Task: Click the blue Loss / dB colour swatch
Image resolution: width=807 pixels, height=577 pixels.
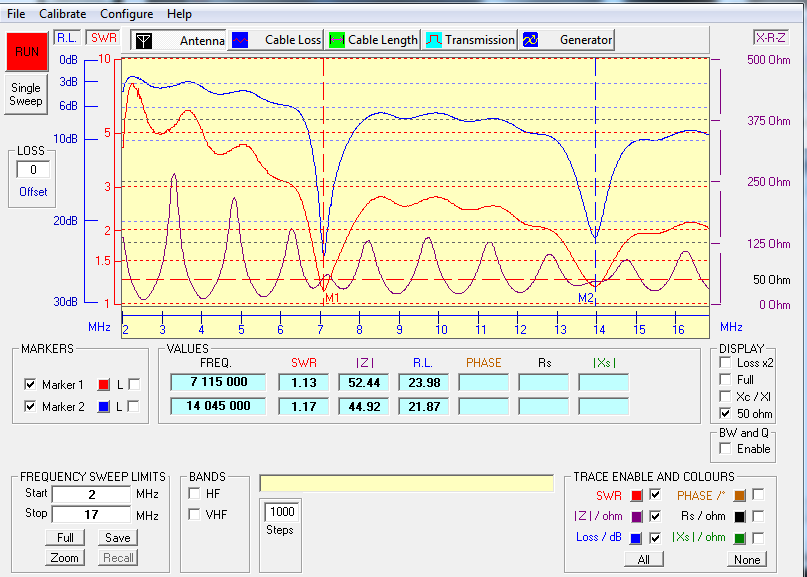Action: 636,537
